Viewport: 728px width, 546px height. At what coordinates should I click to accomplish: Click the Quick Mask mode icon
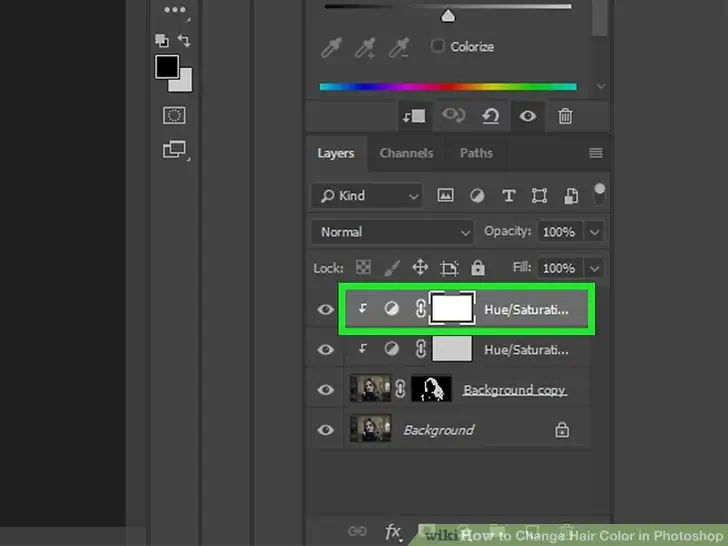pos(174,116)
